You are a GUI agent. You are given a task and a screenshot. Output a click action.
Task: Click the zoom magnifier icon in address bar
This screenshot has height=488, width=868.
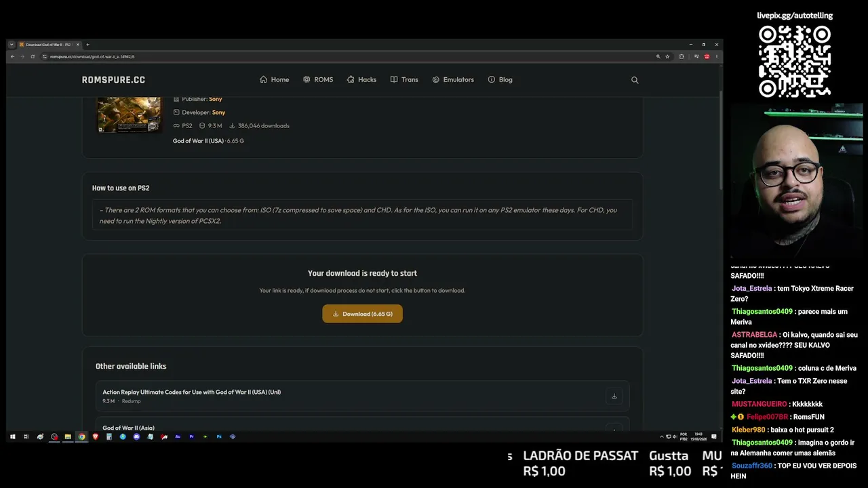pos(658,56)
